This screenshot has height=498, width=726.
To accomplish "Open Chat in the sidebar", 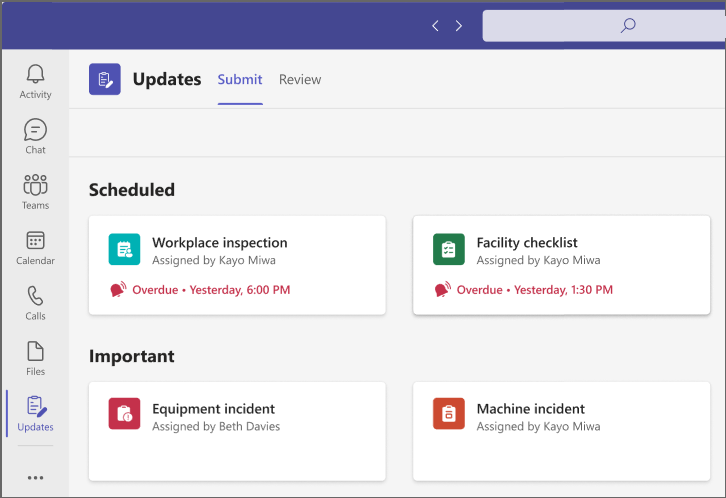I will pos(35,136).
